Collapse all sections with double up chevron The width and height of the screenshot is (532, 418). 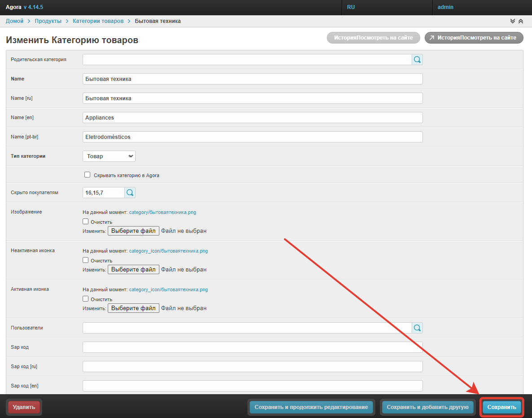[x=520, y=22]
